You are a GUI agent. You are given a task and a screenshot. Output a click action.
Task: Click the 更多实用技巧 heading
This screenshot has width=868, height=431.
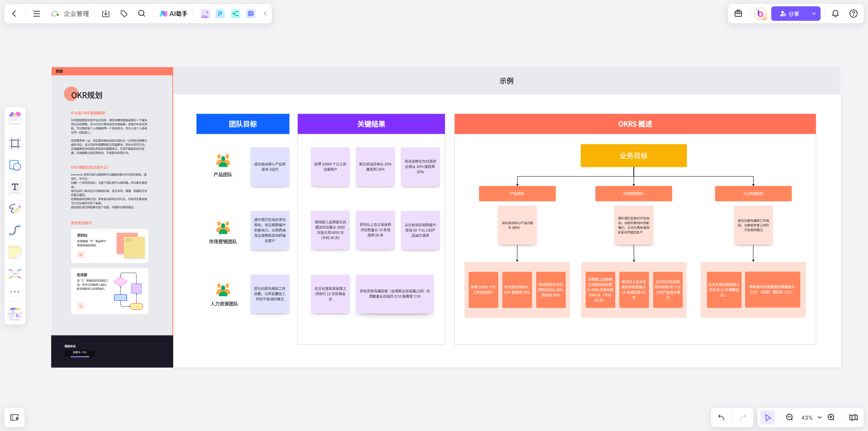click(81, 223)
